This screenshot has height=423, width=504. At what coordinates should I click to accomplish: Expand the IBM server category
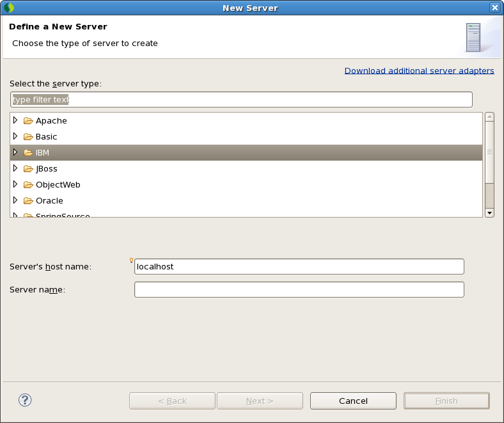(15, 152)
